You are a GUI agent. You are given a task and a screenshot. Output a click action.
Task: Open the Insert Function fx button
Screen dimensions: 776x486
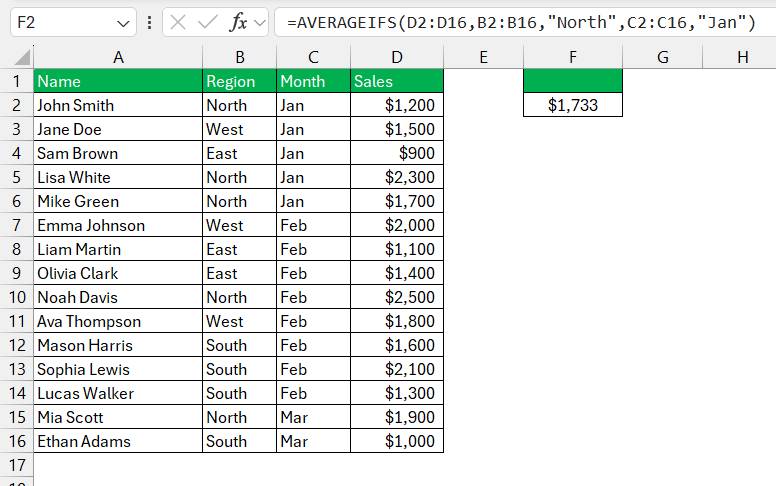point(238,22)
